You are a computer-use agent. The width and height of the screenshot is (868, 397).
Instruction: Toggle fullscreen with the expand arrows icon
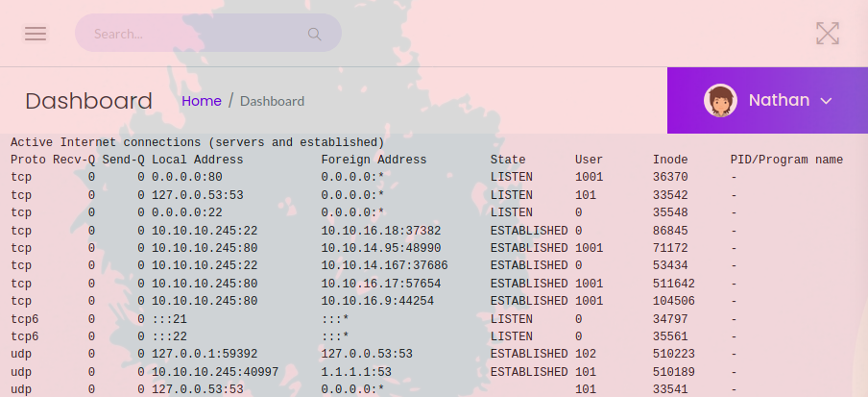tap(827, 34)
